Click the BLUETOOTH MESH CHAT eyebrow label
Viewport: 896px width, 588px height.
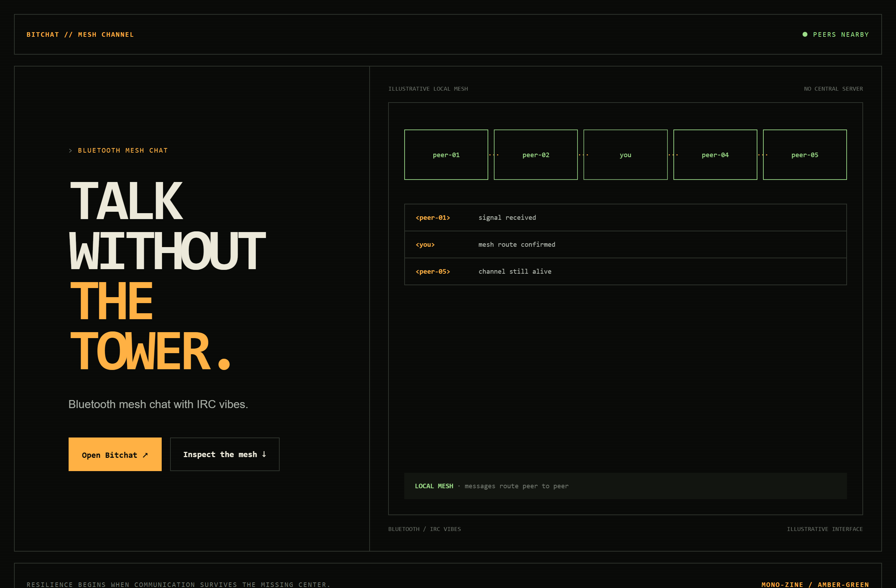[x=123, y=150]
